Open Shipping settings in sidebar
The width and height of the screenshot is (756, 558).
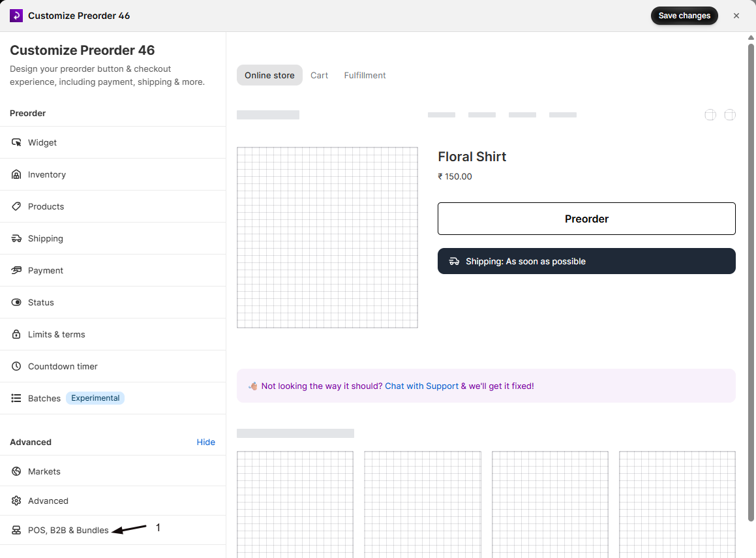click(x=113, y=238)
